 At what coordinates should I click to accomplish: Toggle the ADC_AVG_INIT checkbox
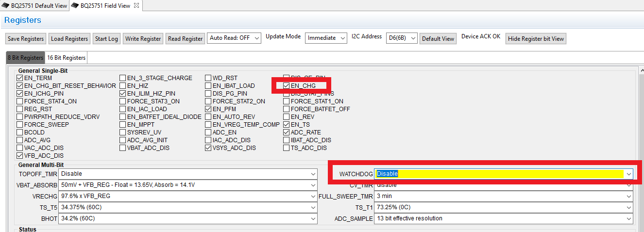click(123, 140)
